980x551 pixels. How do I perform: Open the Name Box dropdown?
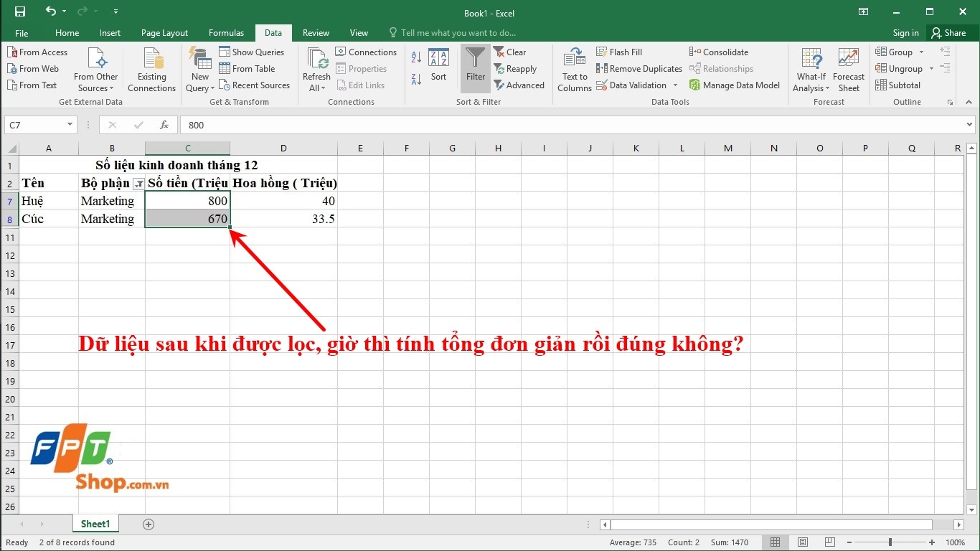tap(70, 125)
